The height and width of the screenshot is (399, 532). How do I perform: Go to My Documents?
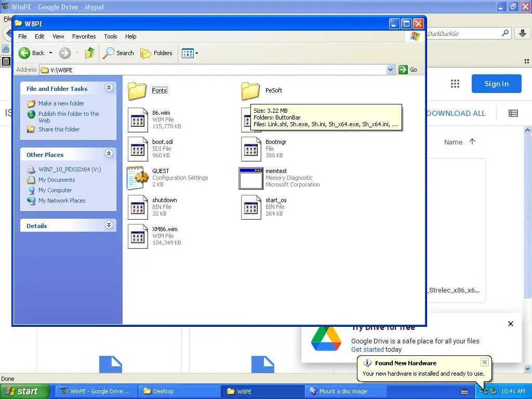coord(57,180)
